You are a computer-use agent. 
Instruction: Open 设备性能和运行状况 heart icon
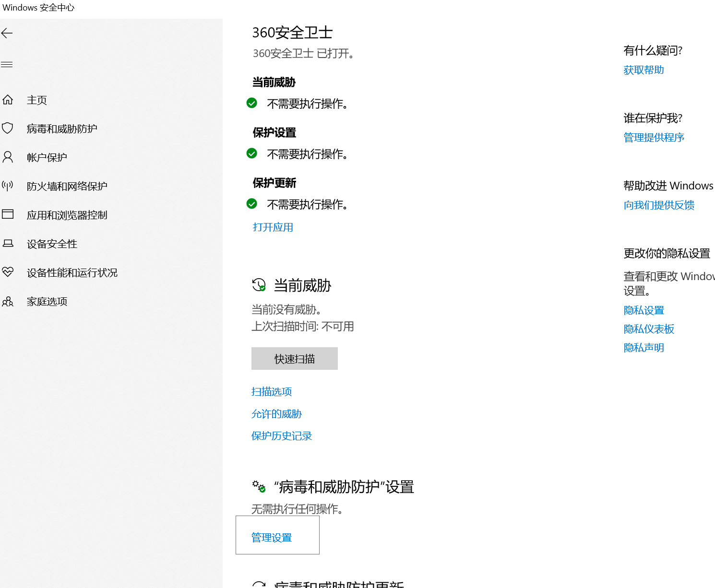click(x=8, y=272)
